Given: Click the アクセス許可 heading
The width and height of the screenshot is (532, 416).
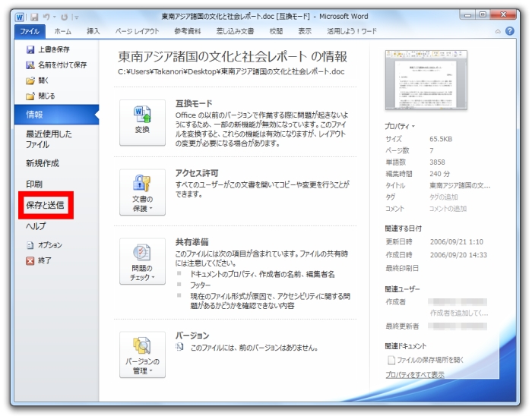Looking at the screenshot, I should (197, 173).
